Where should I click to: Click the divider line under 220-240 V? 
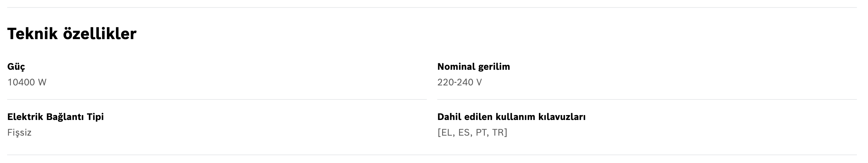[647, 99]
